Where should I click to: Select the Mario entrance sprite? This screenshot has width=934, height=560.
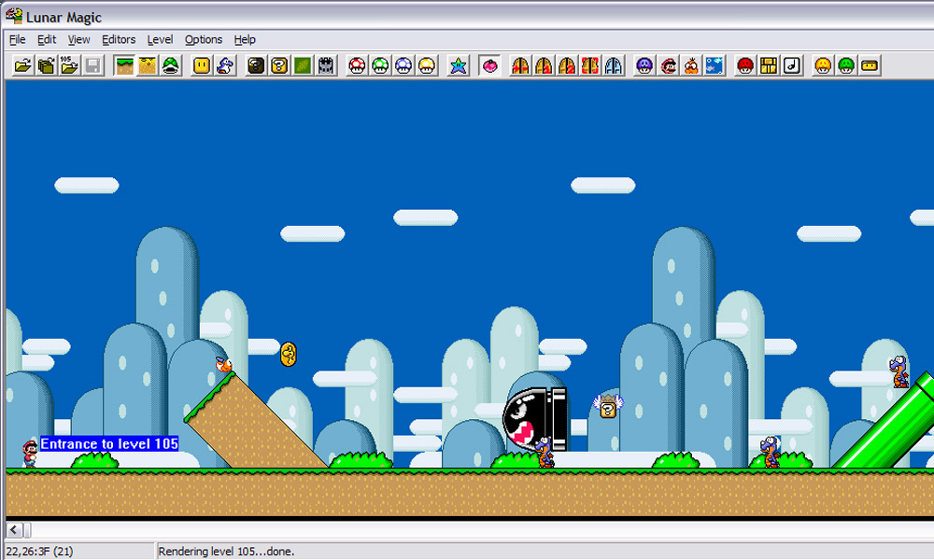pos(29,455)
